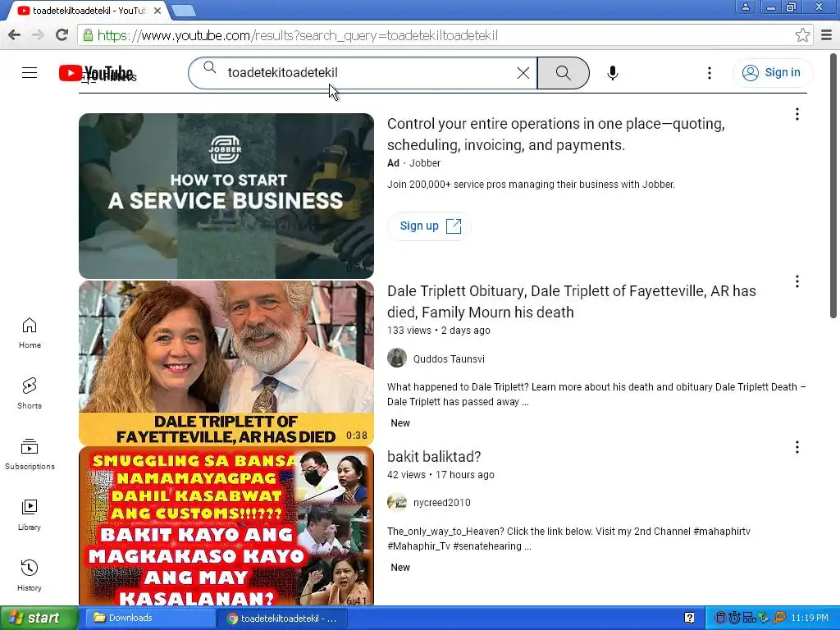The width and height of the screenshot is (840, 630).
Task: Open Shorts from the sidebar
Action: tap(30, 393)
